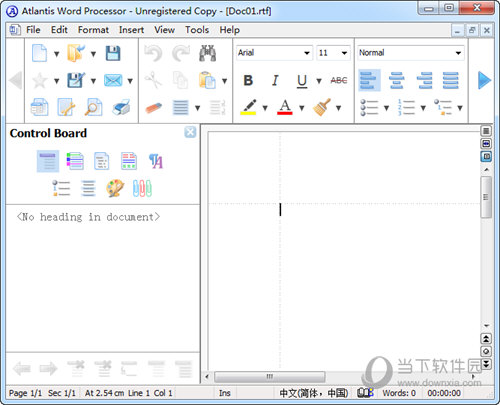Click the New document icon
Screen dimensions: 500x405
[x=39, y=53]
